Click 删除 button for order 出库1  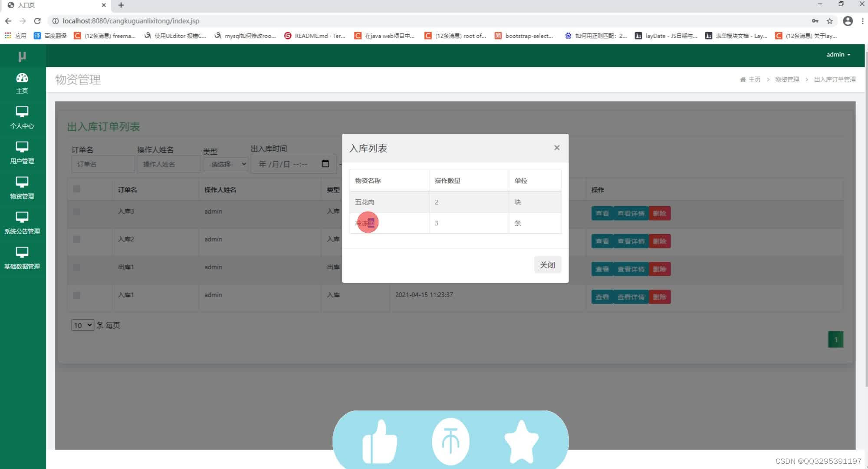pos(660,269)
